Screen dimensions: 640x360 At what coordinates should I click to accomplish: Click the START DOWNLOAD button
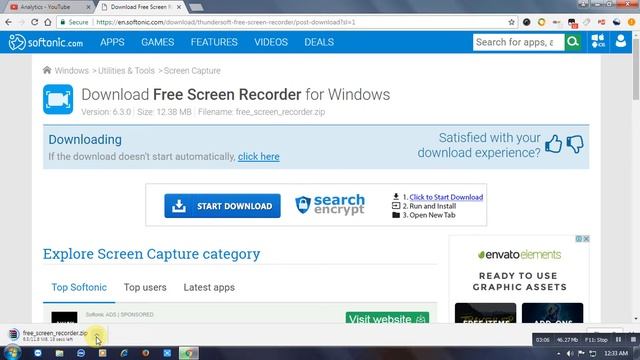(222, 206)
